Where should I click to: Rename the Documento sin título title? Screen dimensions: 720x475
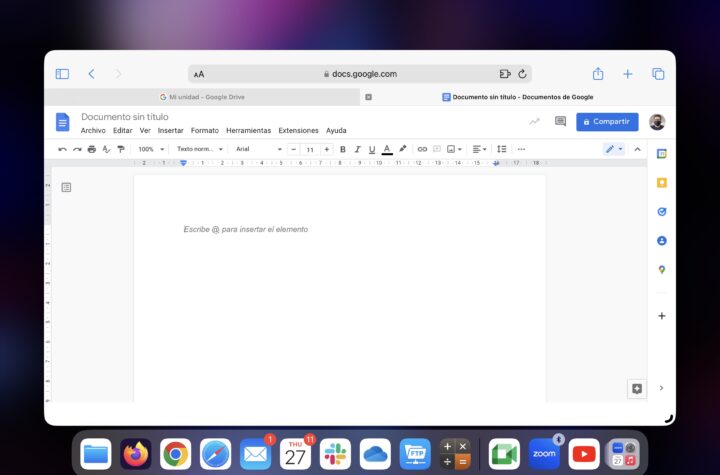125,117
